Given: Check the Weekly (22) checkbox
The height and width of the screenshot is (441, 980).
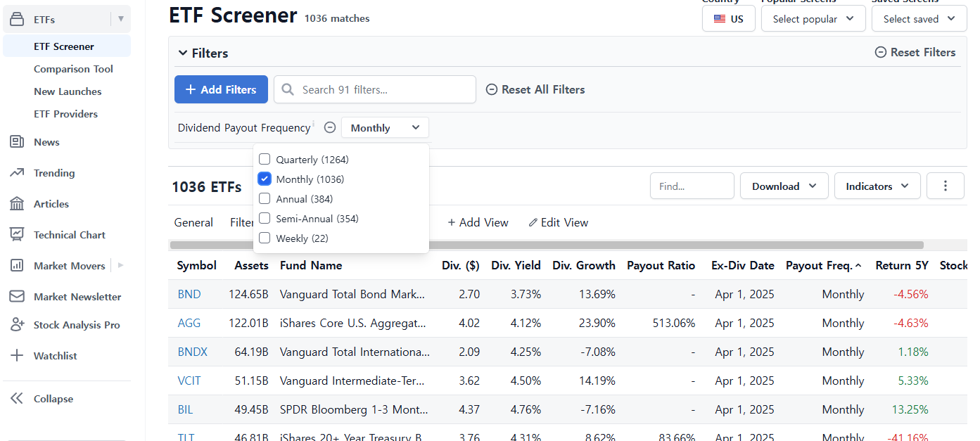Looking at the screenshot, I should [265, 238].
